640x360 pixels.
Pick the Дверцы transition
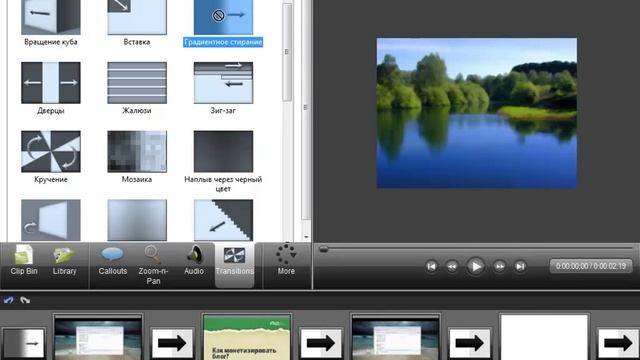pos(51,83)
